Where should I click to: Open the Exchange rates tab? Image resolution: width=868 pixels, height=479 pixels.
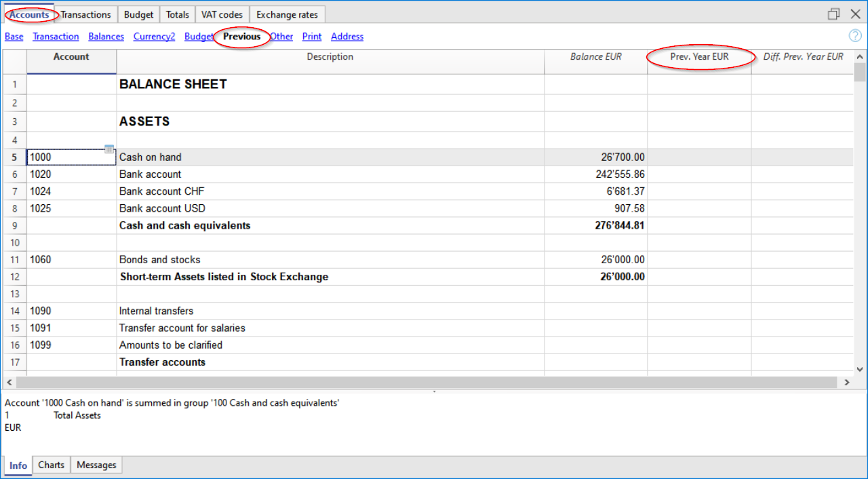[x=287, y=14]
